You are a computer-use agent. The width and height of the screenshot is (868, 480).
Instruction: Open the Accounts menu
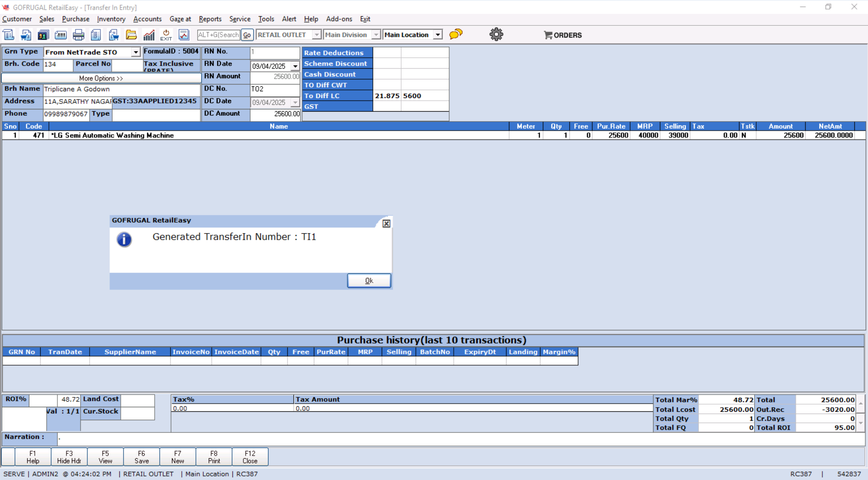(x=147, y=19)
